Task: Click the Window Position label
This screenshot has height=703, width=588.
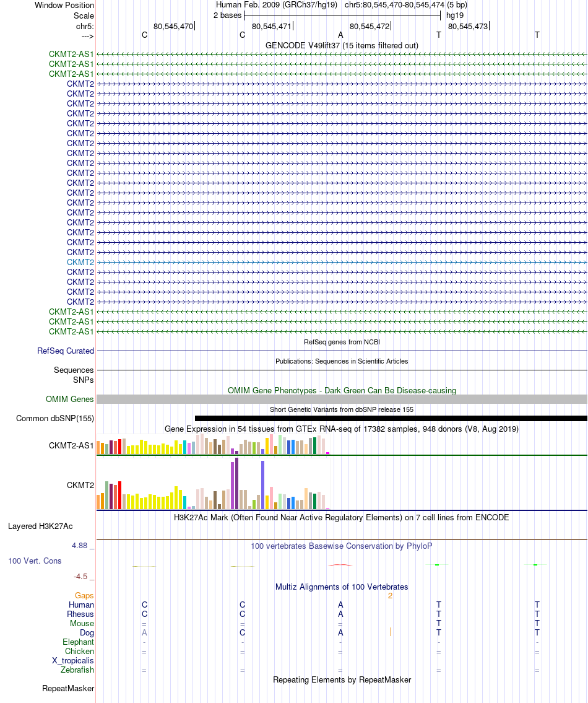Action: 64,6
